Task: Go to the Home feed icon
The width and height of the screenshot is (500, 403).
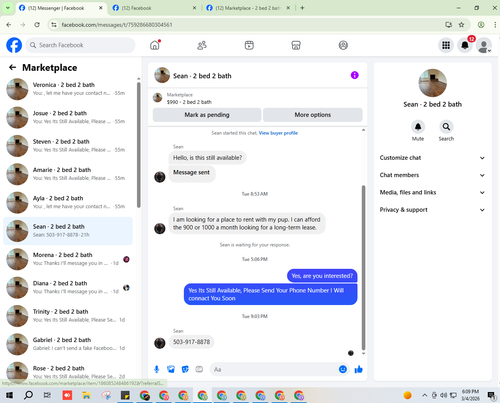Action: tap(155, 45)
